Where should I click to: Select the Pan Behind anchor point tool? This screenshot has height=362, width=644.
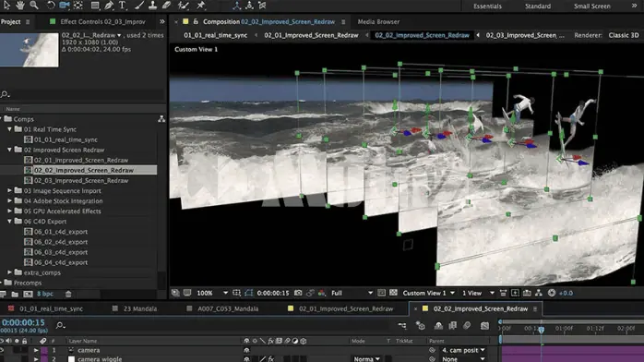78,6
